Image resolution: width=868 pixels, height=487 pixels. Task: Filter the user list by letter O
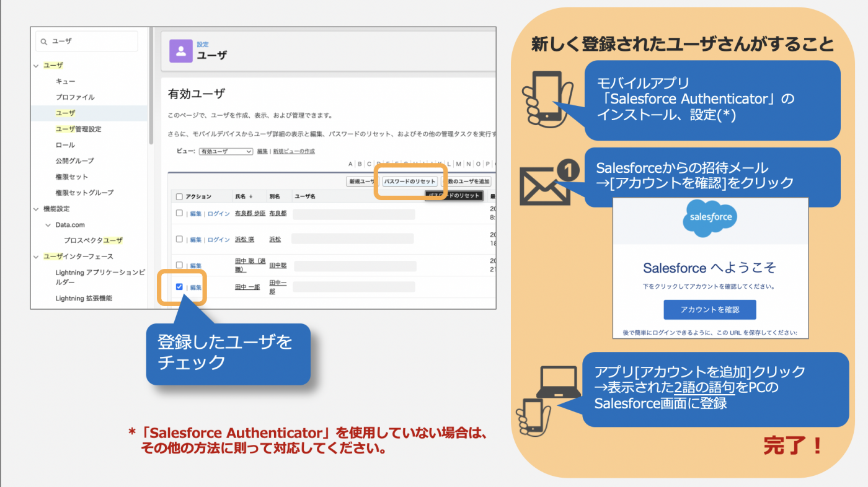click(478, 164)
